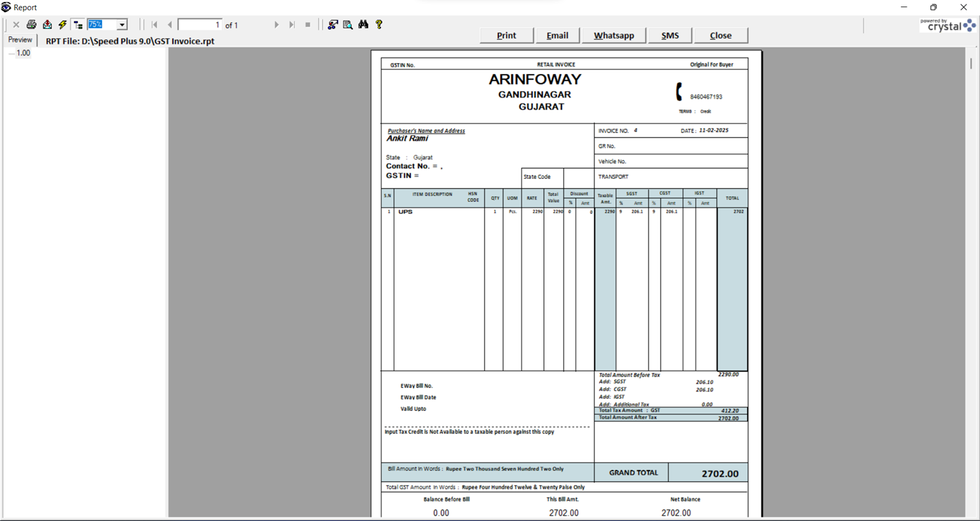
Task: Click the launch analysis tool icon
Action: pyautogui.click(x=332, y=25)
